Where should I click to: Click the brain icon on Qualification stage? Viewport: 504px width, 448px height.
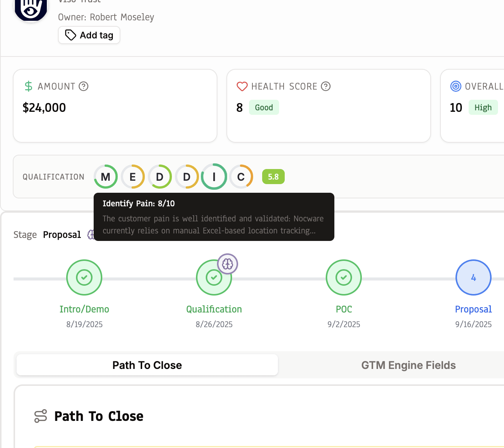point(228,264)
